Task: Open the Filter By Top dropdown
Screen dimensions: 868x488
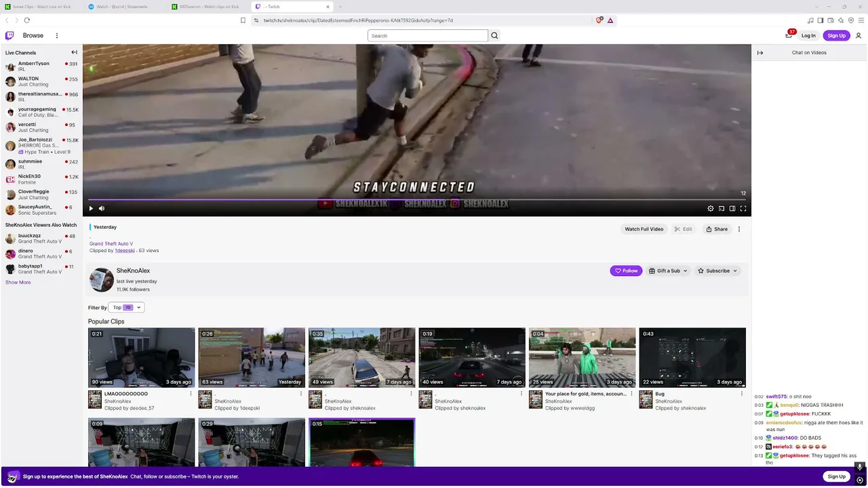Action: pos(127,307)
